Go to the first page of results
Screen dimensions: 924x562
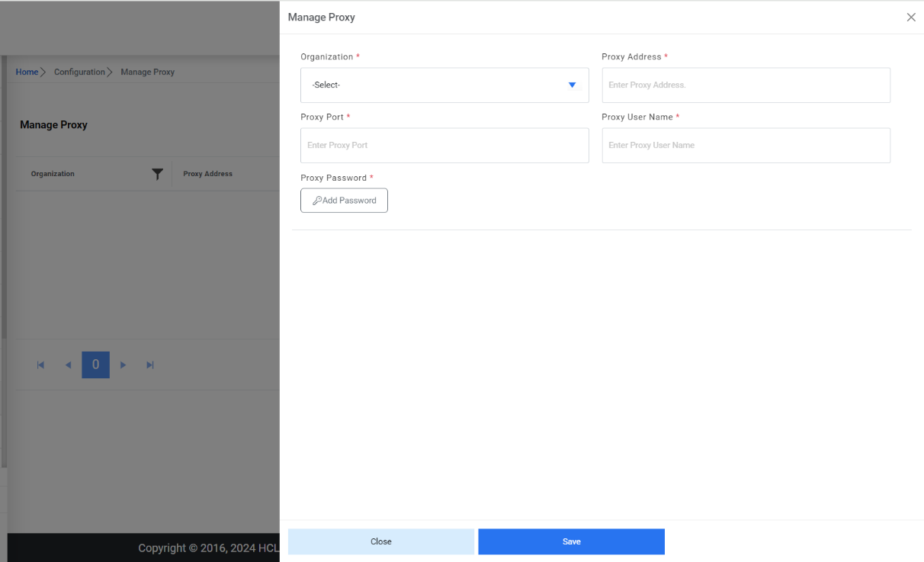(41, 365)
